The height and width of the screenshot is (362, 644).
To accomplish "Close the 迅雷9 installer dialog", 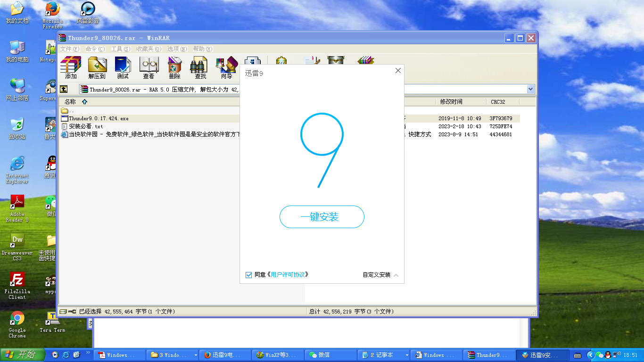I will click(x=398, y=71).
